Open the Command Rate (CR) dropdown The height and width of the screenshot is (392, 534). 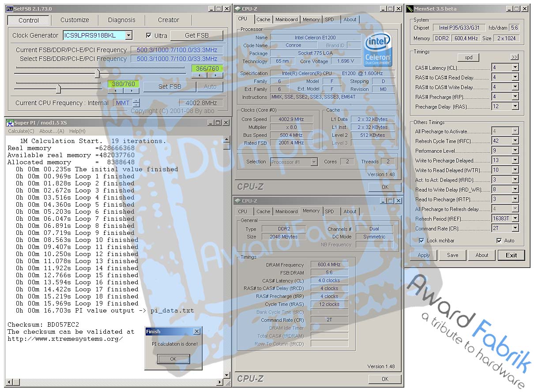point(515,228)
